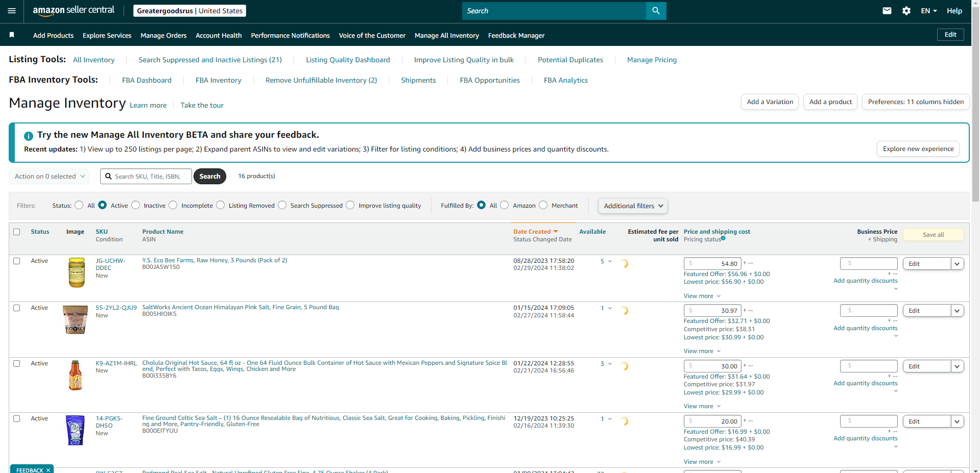Open FBA Dashboard tool link

tap(147, 80)
